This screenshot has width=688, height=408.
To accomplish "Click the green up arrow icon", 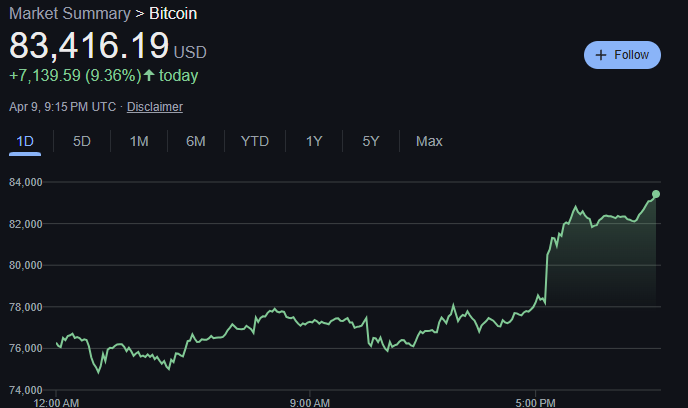I will pos(149,75).
